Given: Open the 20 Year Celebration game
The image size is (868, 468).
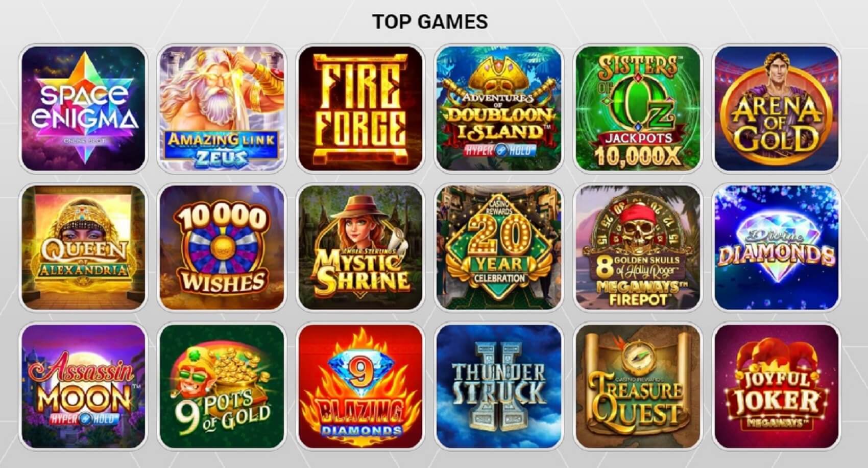Looking at the screenshot, I should 499,247.
